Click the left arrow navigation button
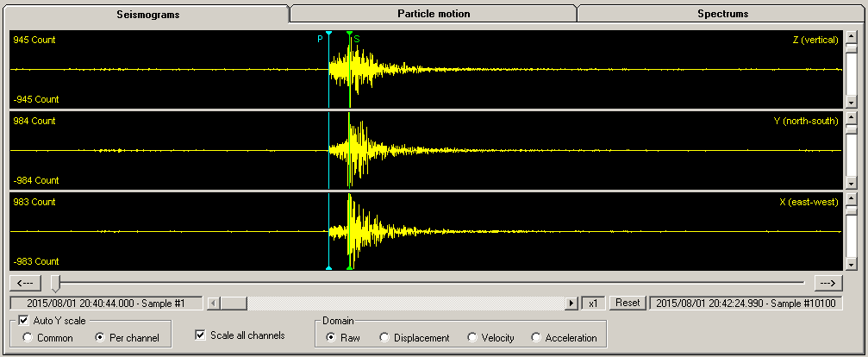 26,284
